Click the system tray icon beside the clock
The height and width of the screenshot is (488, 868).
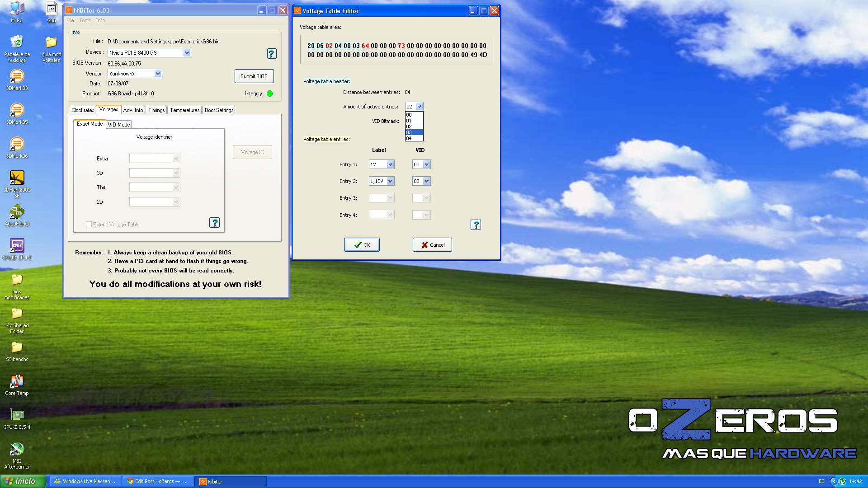842,481
